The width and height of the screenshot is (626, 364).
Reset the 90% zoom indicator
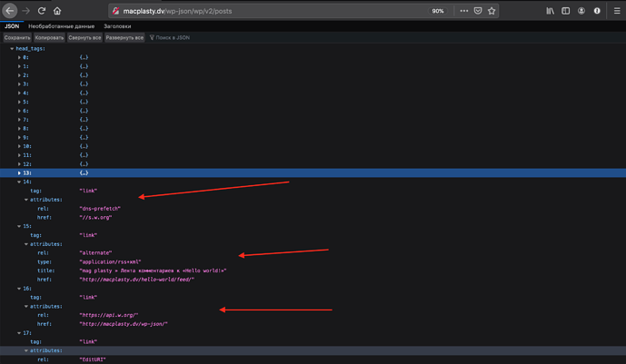pyautogui.click(x=438, y=11)
